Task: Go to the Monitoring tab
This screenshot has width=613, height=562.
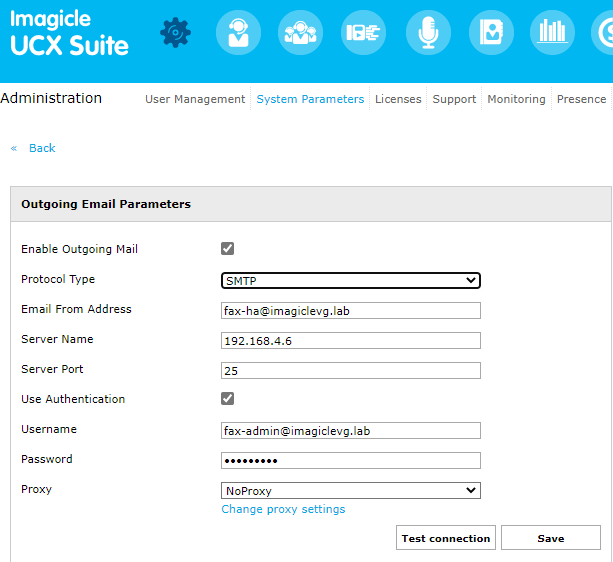Action: click(516, 99)
